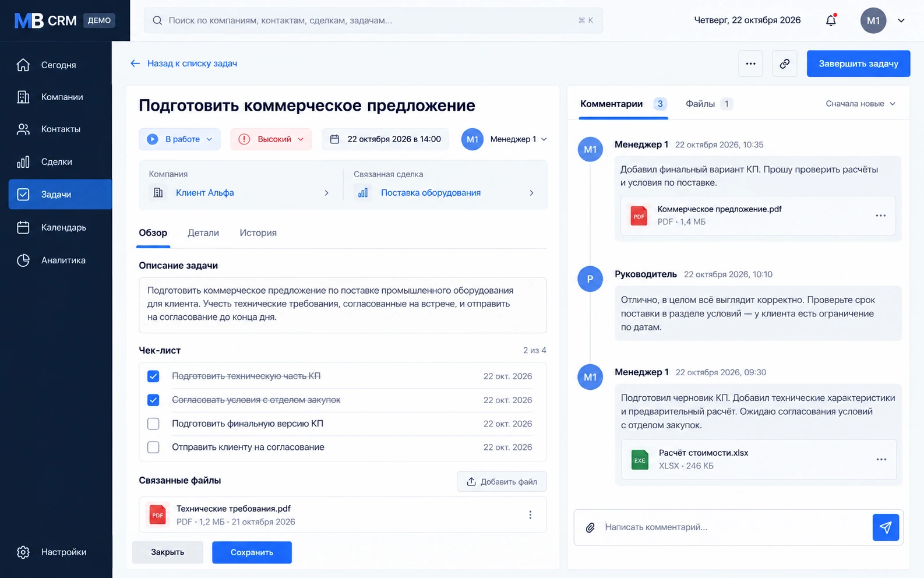Screen dimensions: 924x578
Task: Open linked deal Поставка оборудования
Action: point(431,193)
